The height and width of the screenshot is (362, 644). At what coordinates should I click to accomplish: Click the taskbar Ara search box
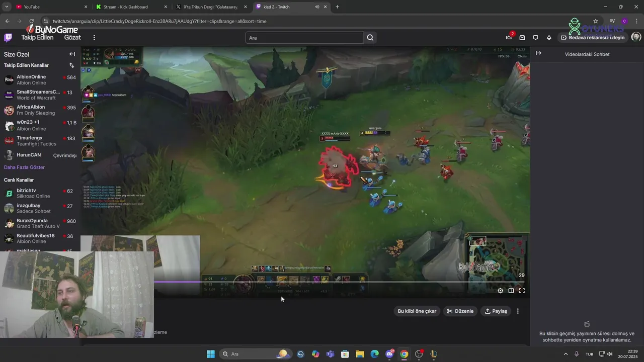coord(255,354)
